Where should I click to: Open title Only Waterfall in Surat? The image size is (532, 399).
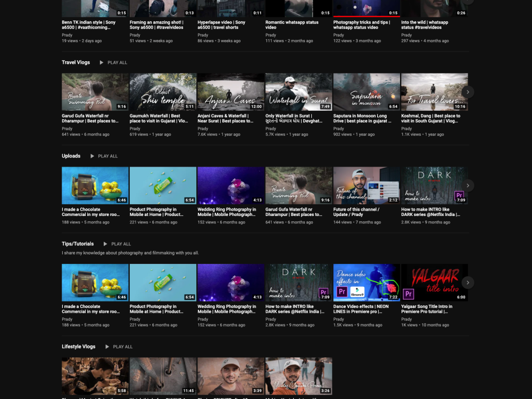(x=294, y=119)
